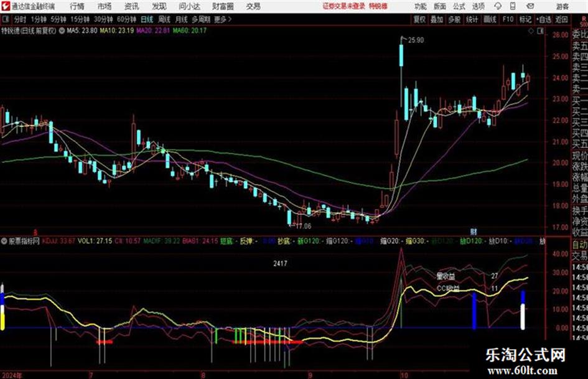The width and height of the screenshot is (588, 379).
Task: Click the MA5: 23.80 indicator label
Action: tap(82, 30)
